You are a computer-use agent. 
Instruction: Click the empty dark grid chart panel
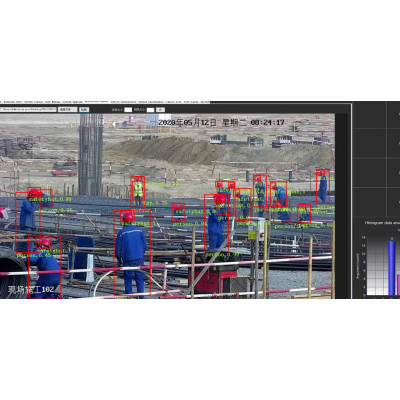(377, 160)
